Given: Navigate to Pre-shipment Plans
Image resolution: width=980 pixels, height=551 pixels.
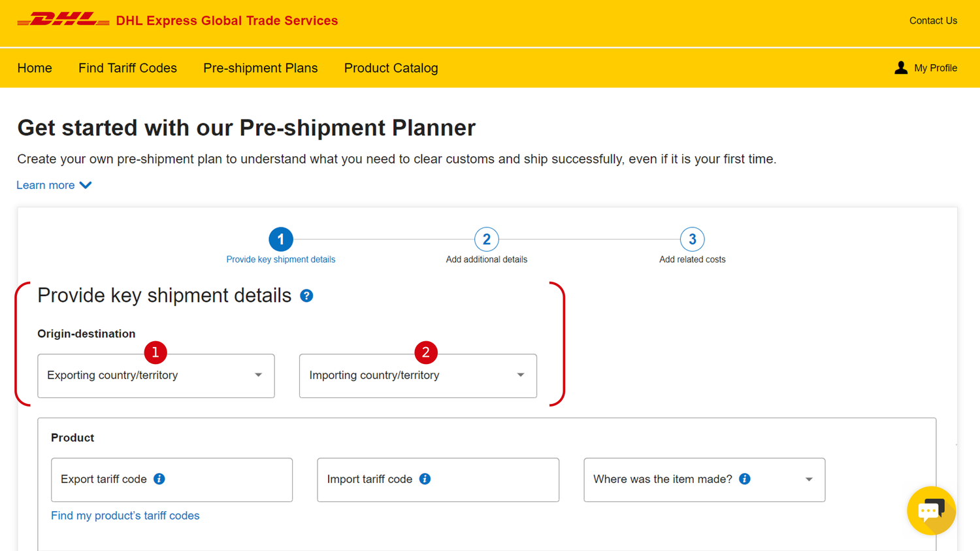Looking at the screenshot, I should point(260,67).
